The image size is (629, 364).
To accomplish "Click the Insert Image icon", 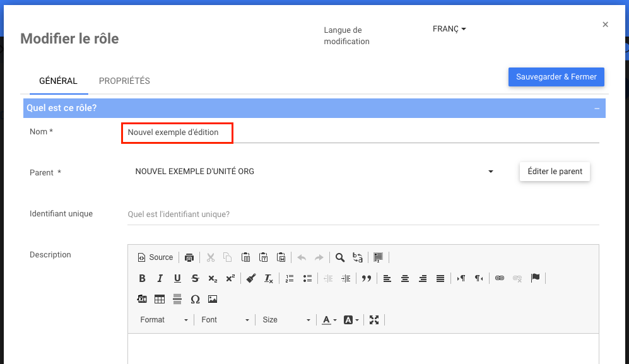I will 213,299.
